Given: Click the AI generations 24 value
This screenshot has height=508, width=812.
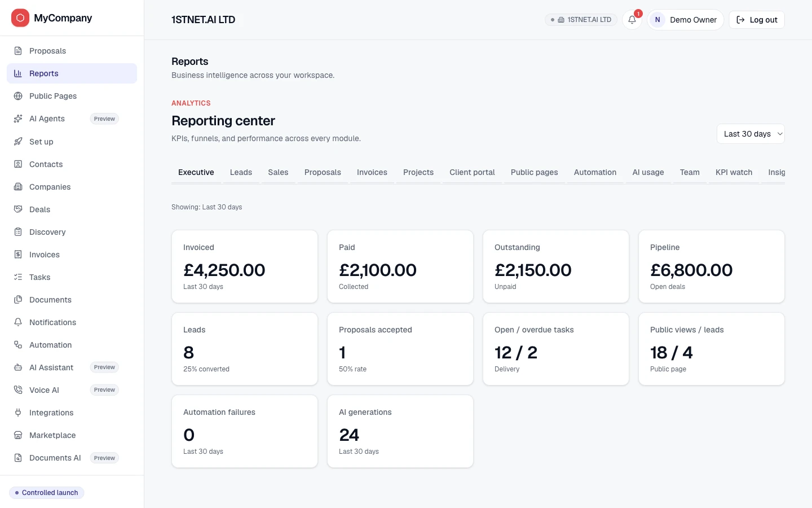Looking at the screenshot, I should [x=349, y=435].
